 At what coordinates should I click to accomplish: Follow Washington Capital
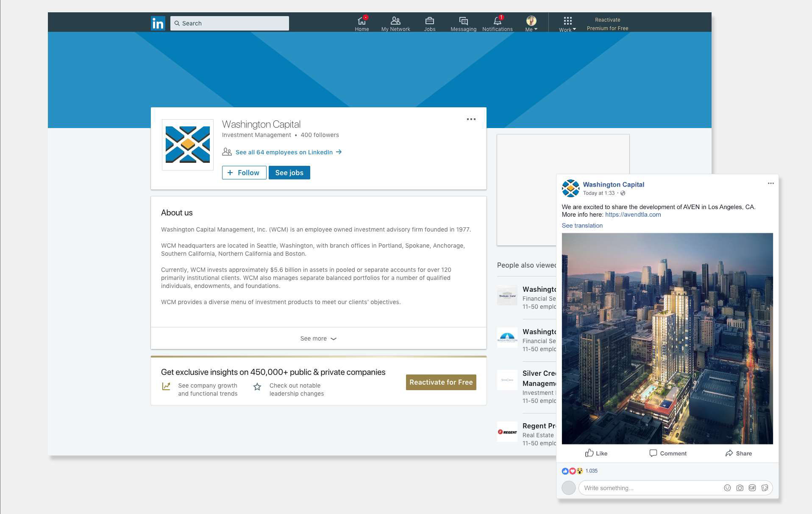[244, 173]
